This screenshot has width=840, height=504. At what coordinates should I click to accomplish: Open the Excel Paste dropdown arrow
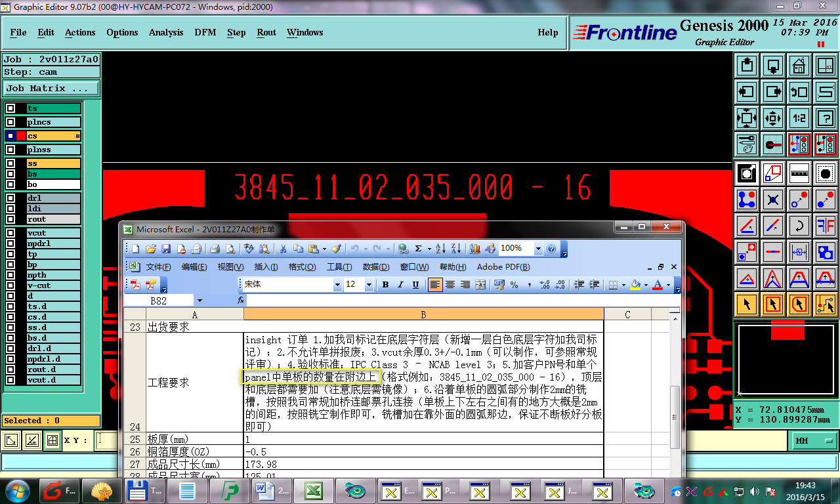click(x=324, y=249)
